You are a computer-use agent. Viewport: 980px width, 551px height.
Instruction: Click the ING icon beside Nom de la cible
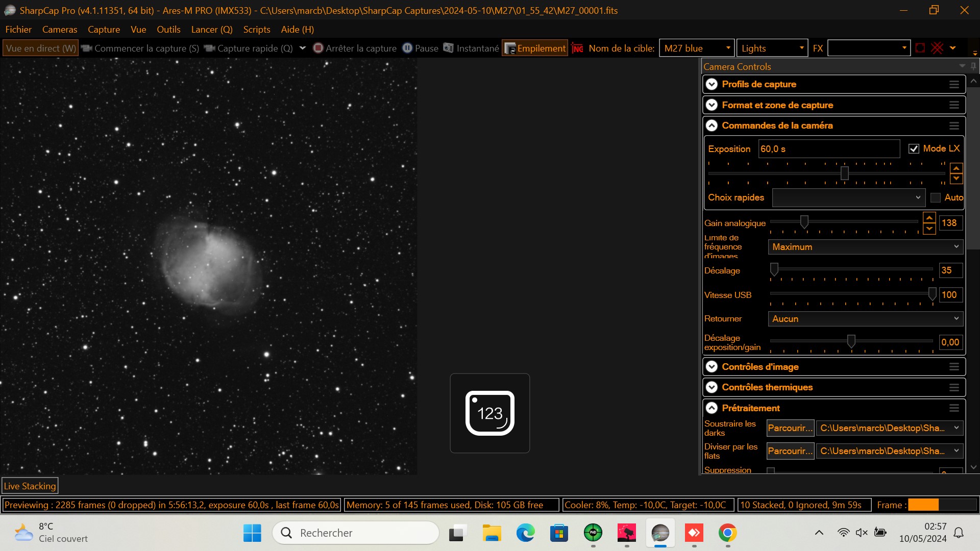577,48
